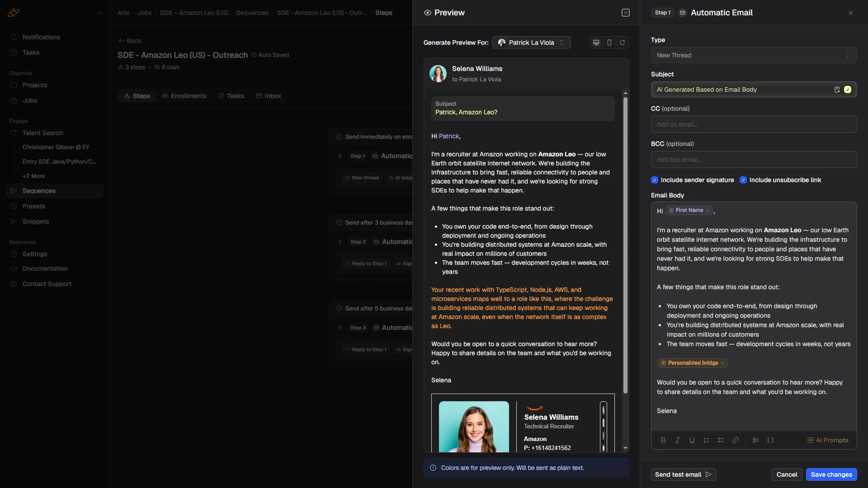The height and width of the screenshot is (488, 868).
Task: Click the Cancel button
Action: coord(786,474)
